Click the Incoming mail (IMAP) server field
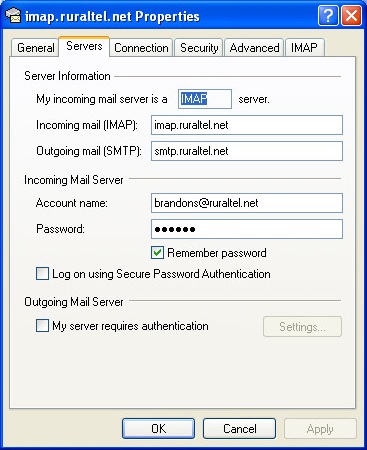Screen dimensions: 367x450 coord(247,125)
